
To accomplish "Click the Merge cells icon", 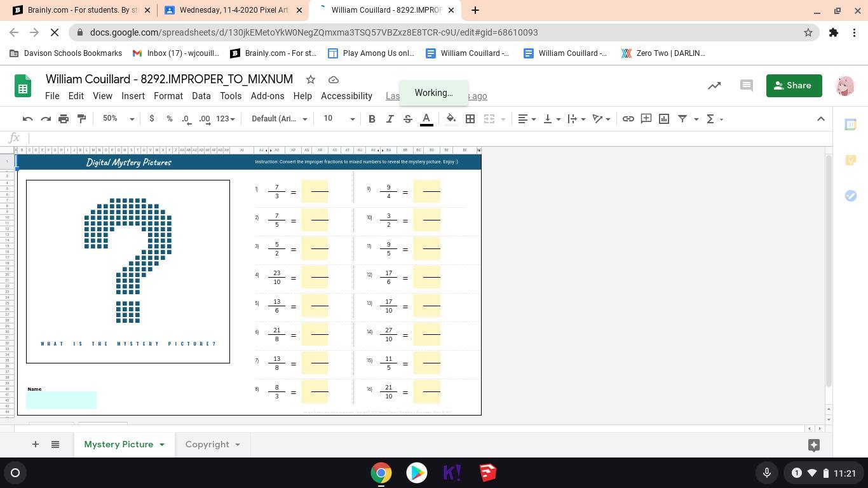I will [x=489, y=119].
